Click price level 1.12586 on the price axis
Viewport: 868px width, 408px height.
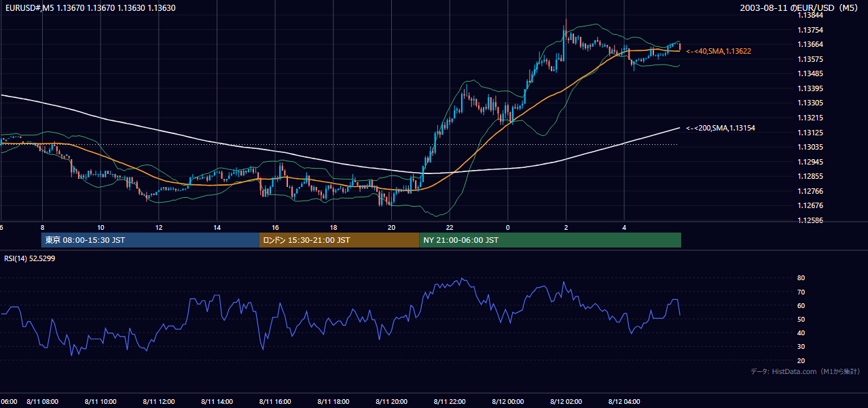click(810, 220)
